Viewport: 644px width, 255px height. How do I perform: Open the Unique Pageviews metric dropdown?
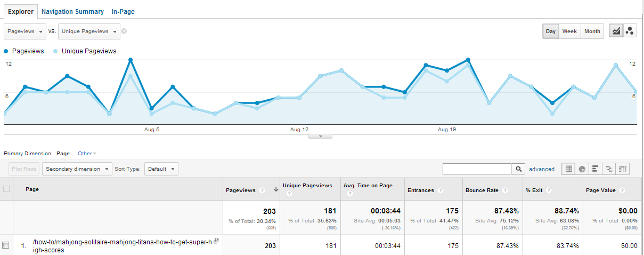pyautogui.click(x=89, y=31)
